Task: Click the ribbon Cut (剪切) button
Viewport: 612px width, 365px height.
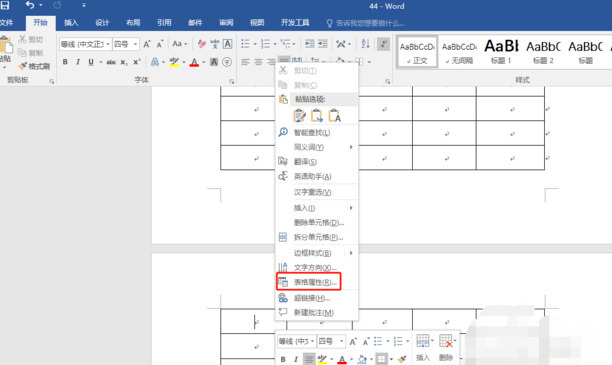Action: (x=30, y=39)
